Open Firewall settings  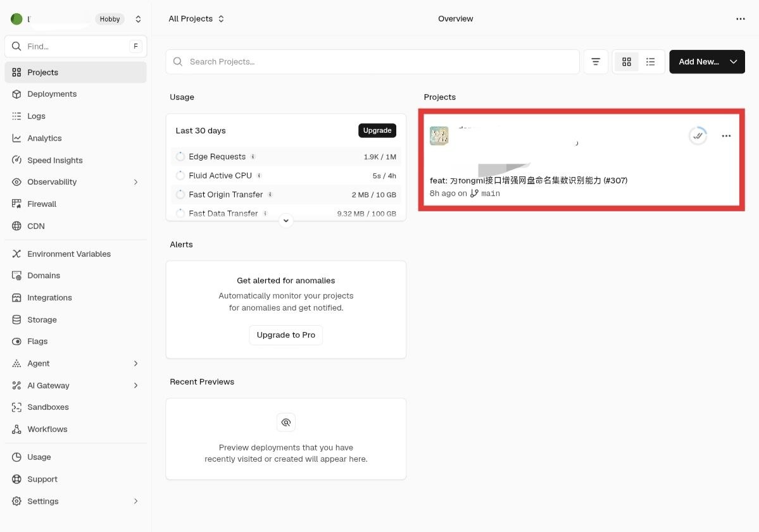pyautogui.click(x=75, y=204)
